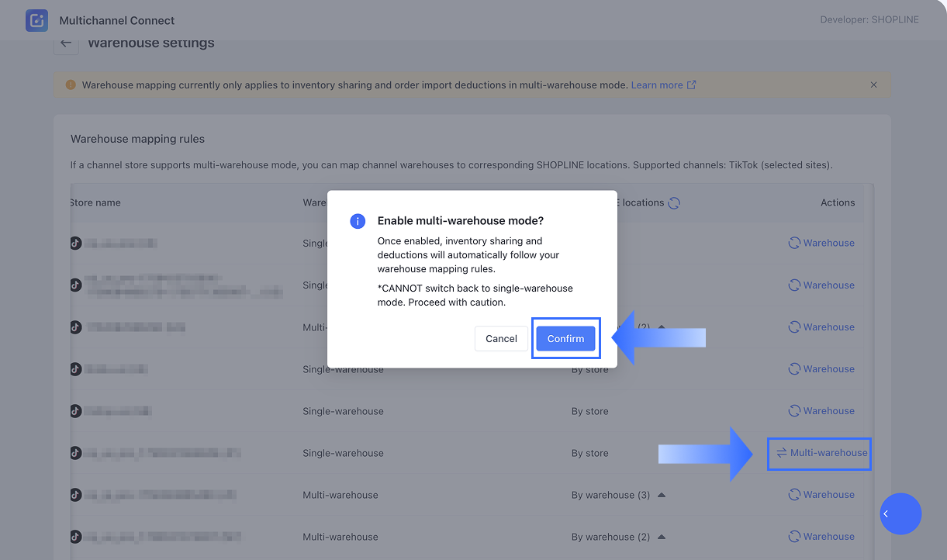Image resolution: width=947 pixels, height=560 pixels.
Task: Dismiss the warehouse mapping notice banner
Action: click(874, 85)
